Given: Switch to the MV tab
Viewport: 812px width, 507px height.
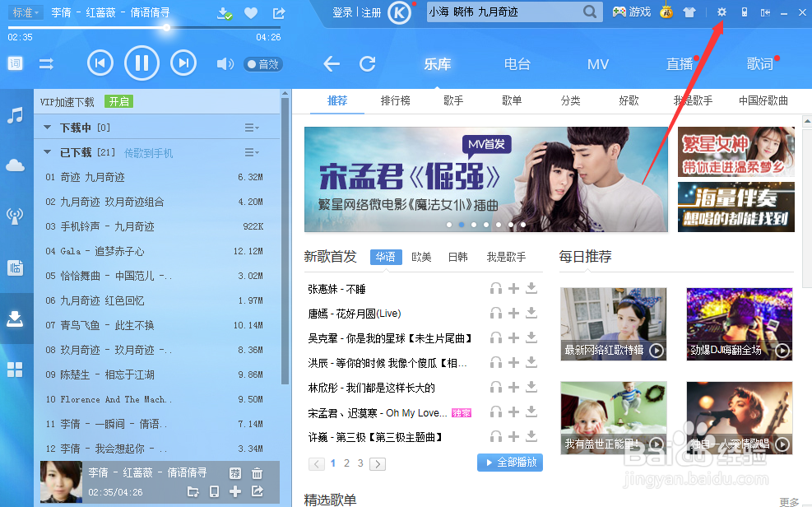Looking at the screenshot, I should pyautogui.click(x=597, y=64).
